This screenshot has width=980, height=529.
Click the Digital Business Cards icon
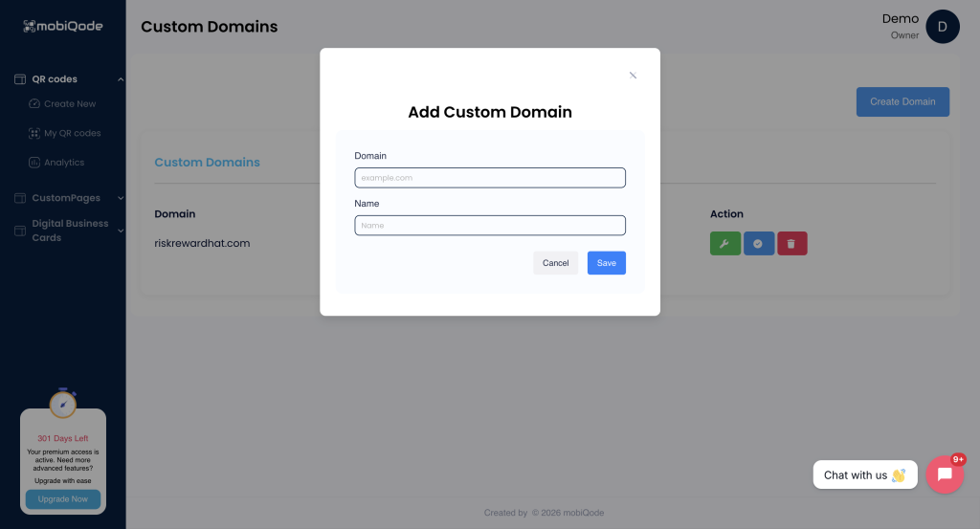[20, 231]
